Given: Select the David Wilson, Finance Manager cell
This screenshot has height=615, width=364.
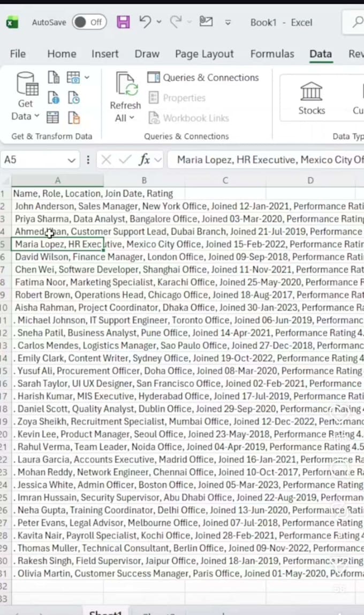Looking at the screenshot, I should [58, 257].
